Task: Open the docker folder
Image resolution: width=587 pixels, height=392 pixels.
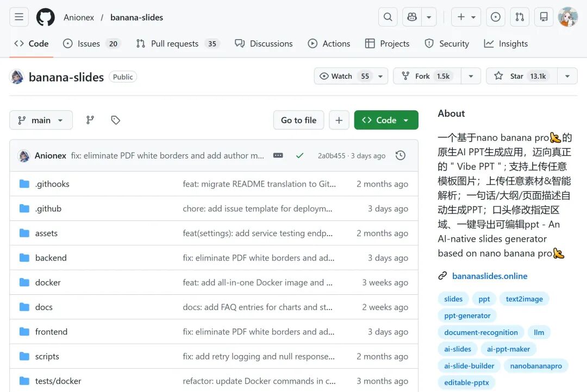Action: [x=47, y=283]
